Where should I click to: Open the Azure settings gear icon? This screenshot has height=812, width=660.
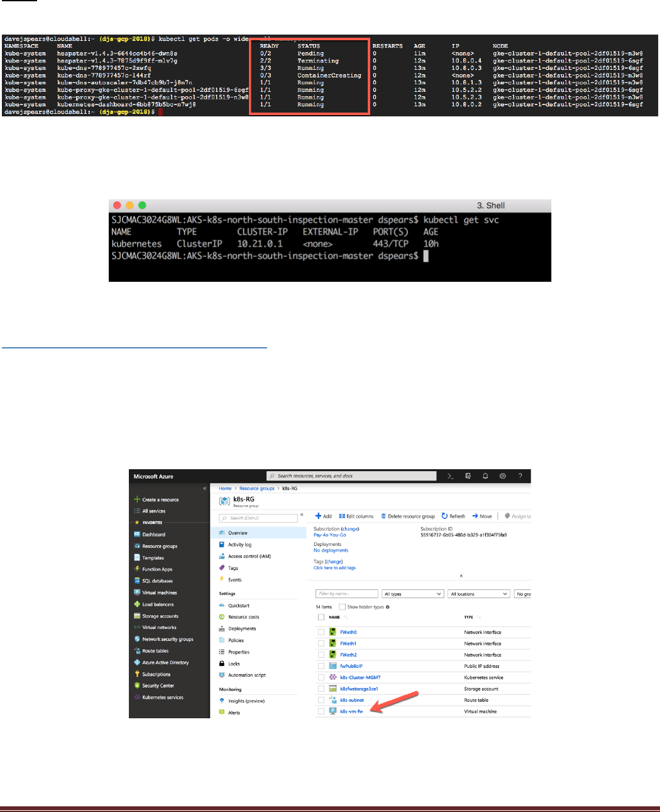tap(503, 476)
